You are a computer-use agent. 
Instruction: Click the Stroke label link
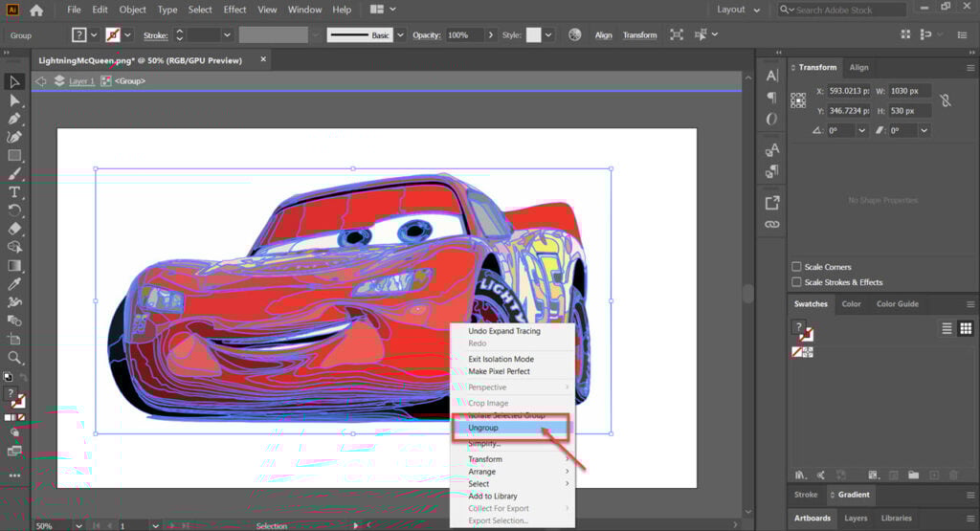click(x=155, y=35)
